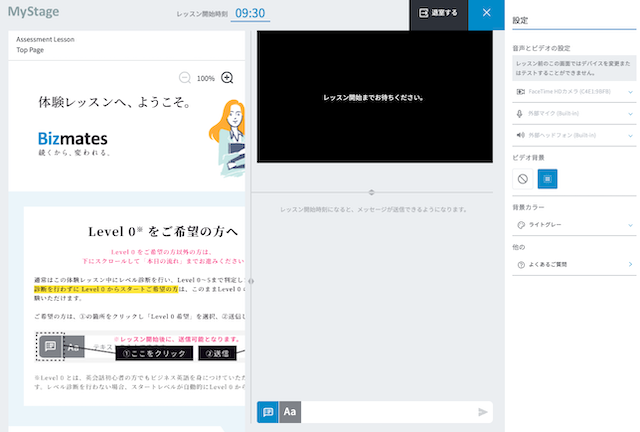Image resolution: width=640 pixels, height=432 pixels.
Task: Disable video background with the no-background icon
Action: click(522, 179)
